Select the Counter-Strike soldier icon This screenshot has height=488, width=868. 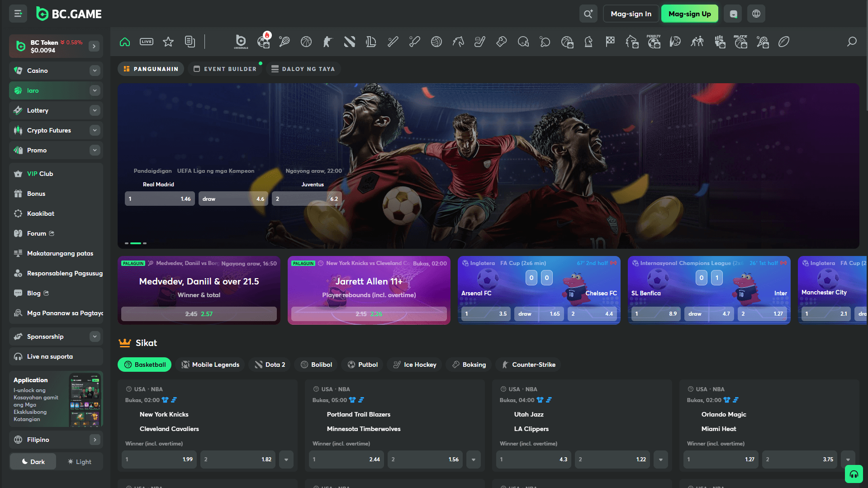tap(328, 42)
